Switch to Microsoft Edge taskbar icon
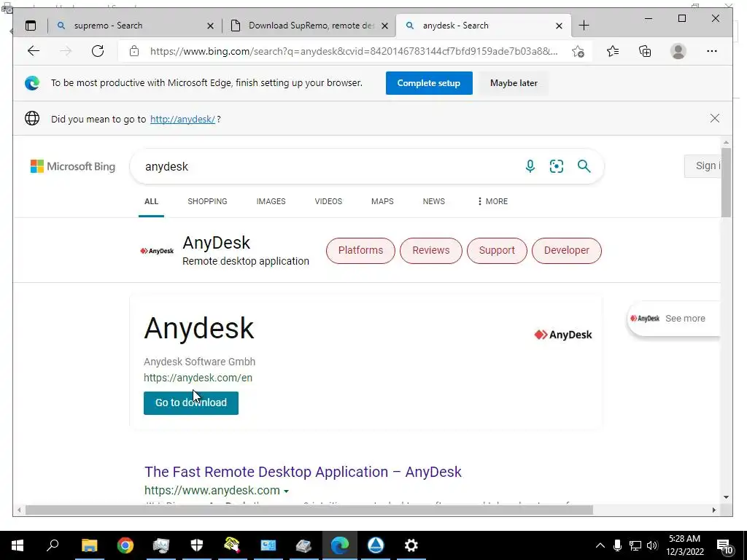Viewport: 747px width, 560px height. [x=340, y=545]
